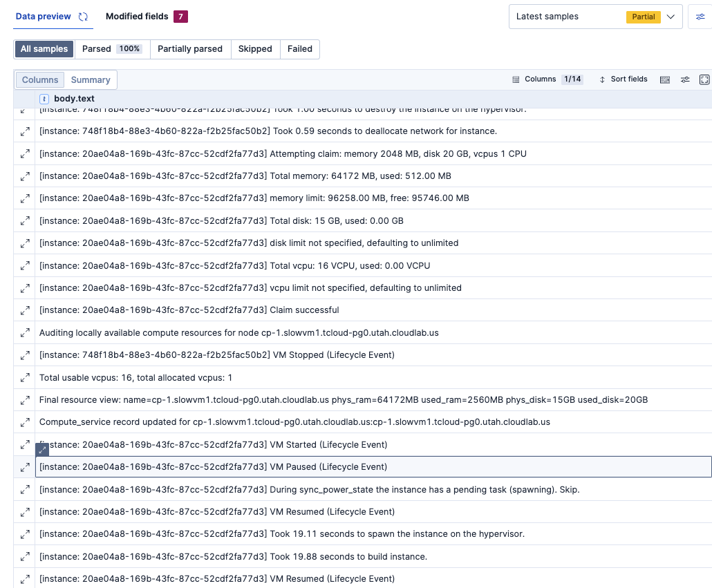Expand the row 'Claim successful'
Viewport: 712px width, 588px height.
(x=24, y=311)
